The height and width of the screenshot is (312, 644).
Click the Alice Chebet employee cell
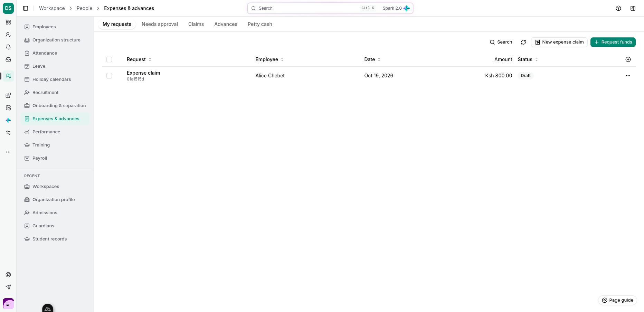(x=270, y=76)
